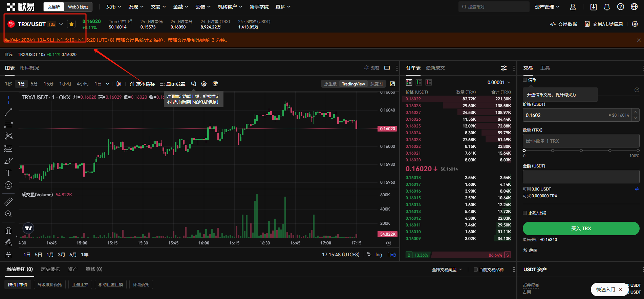Open chart settings gear icon
This screenshot has width=644, height=299.
point(204,84)
